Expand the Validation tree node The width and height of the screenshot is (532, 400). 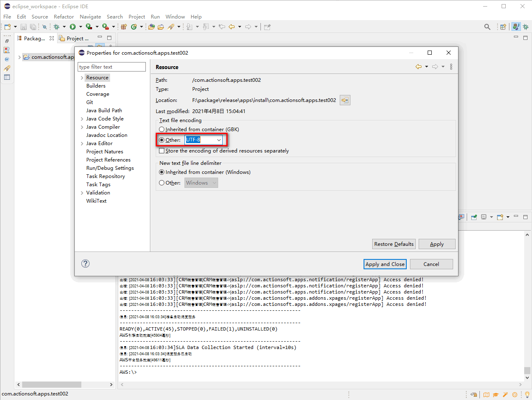[82, 193]
